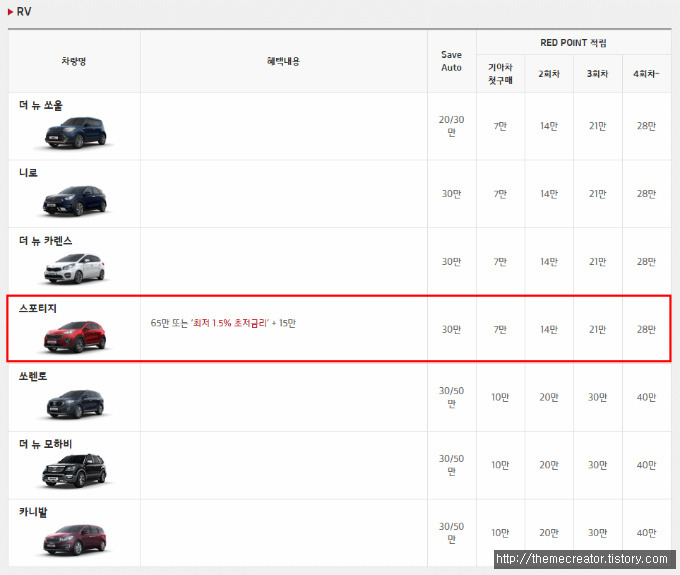680x575 pixels.
Task: Click the 4회차~ column header
Action: 646,74
